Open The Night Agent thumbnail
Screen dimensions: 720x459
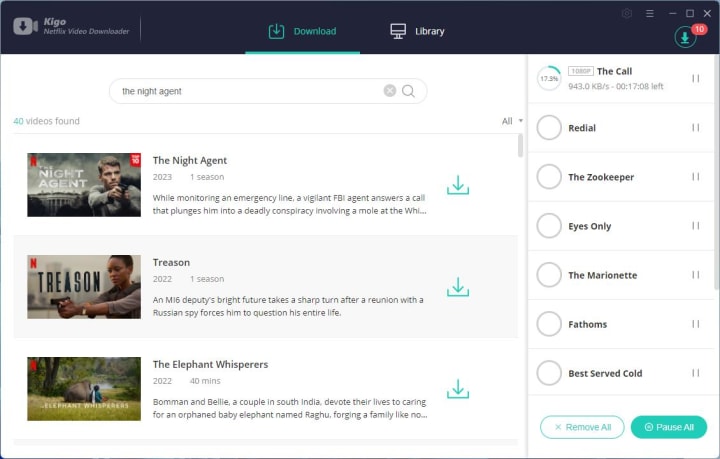click(84, 185)
